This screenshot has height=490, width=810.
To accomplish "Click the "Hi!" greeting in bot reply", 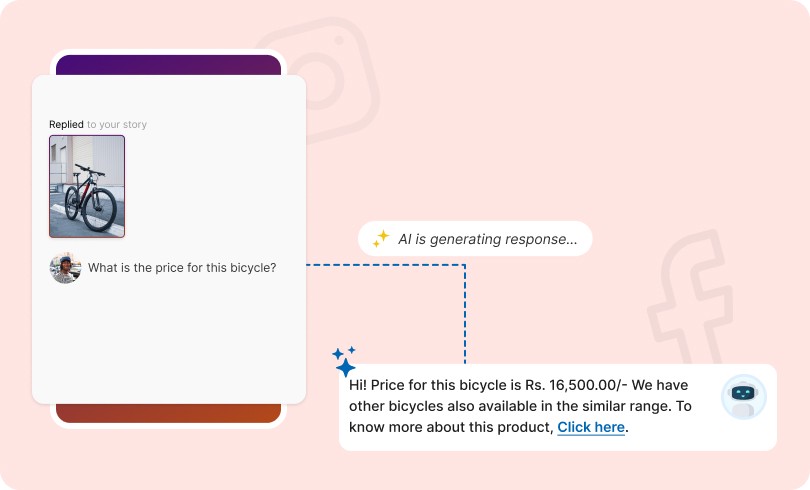I will click(x=359, y=385).
